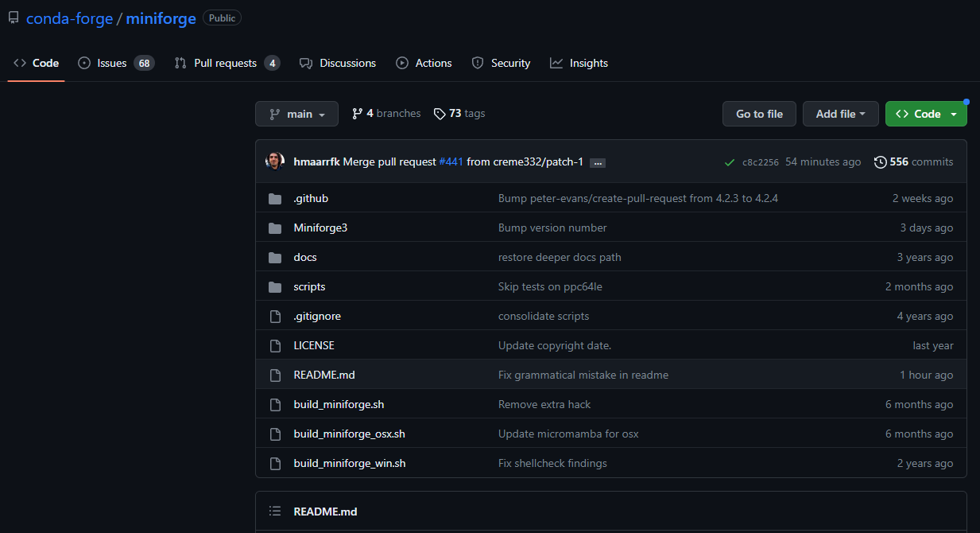Click the file icon for build_miniforge.sh

click(275, 404)
